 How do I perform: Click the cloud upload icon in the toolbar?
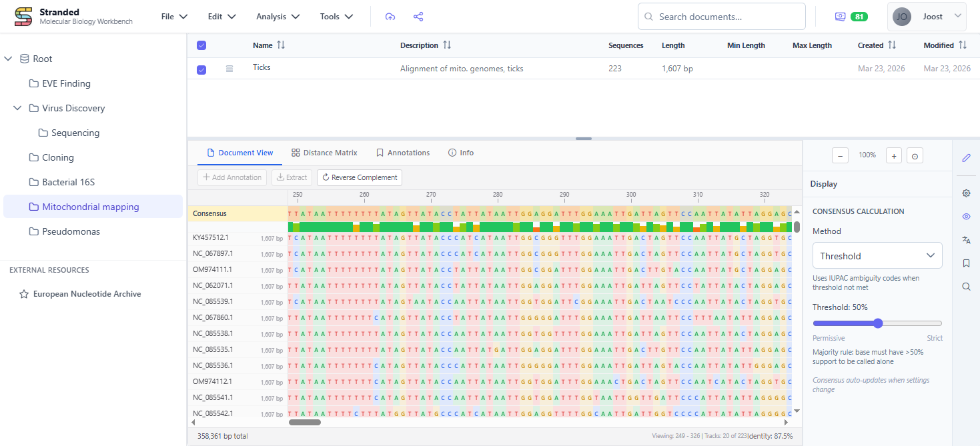tap(390, 16)
